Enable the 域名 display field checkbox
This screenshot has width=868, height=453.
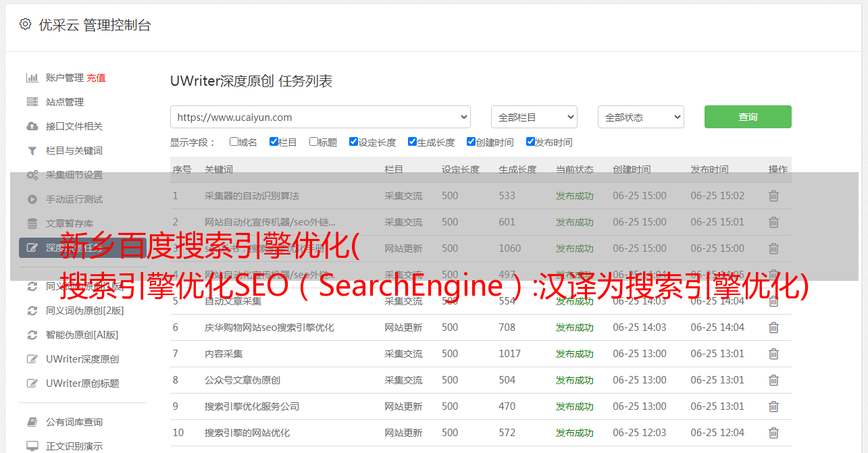(234, 142)
